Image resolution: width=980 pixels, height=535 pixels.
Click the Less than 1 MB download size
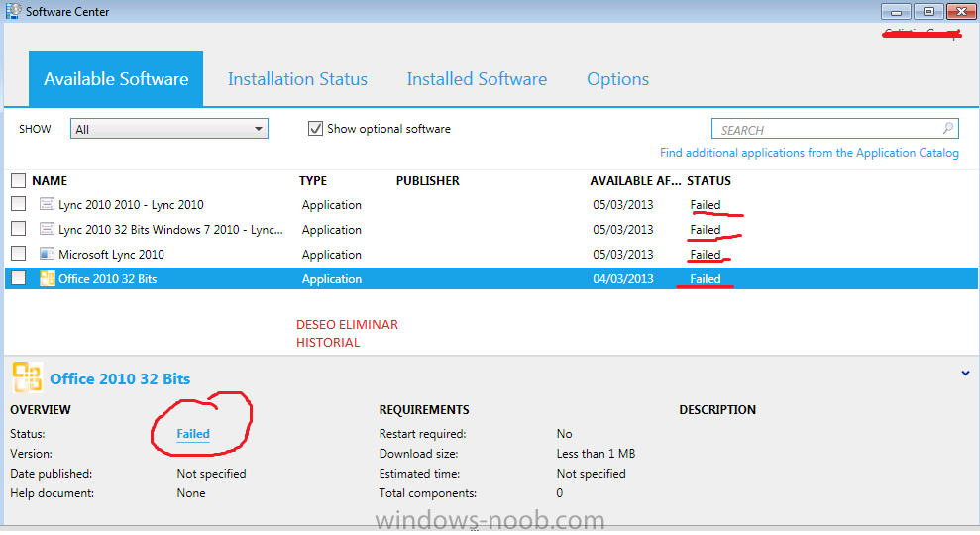point(596,454)
